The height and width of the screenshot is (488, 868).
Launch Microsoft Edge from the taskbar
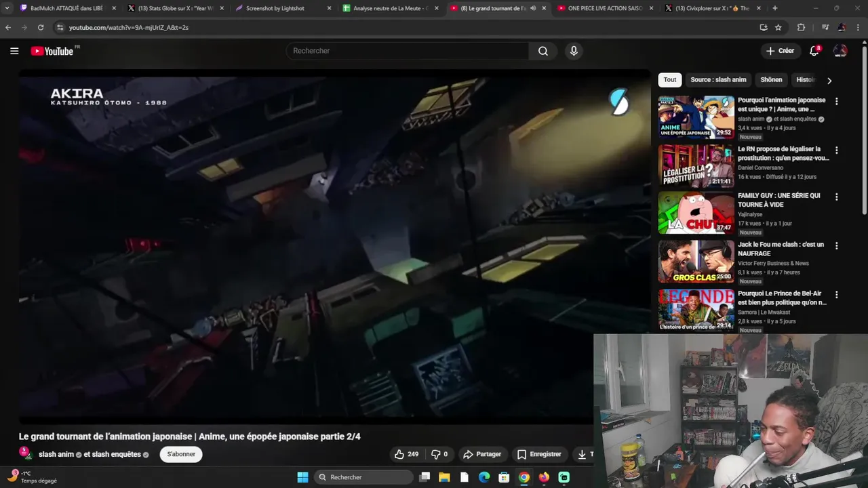(x=484, y=477)
